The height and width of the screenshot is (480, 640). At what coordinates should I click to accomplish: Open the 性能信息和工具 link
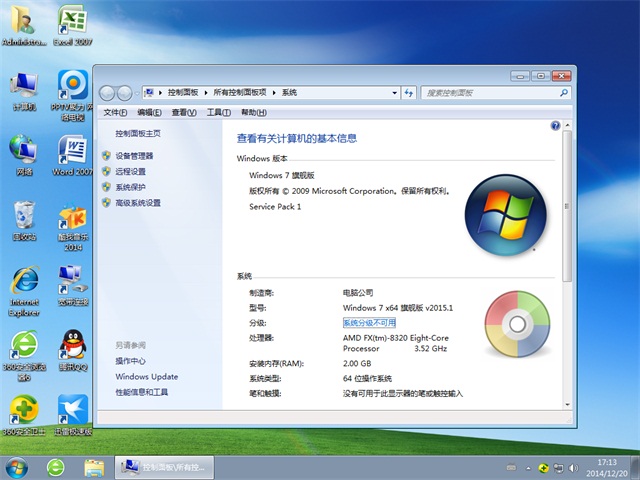coord(142,392)
